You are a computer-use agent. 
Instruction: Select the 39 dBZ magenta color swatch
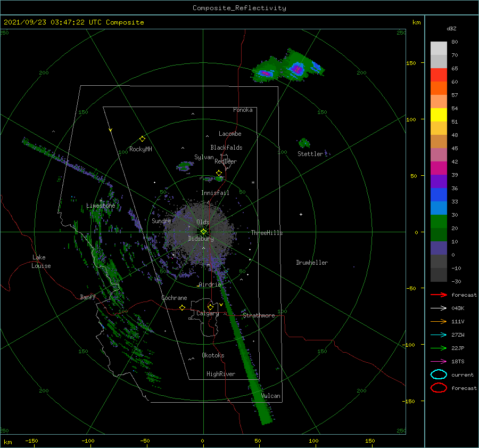pos(439,168)
